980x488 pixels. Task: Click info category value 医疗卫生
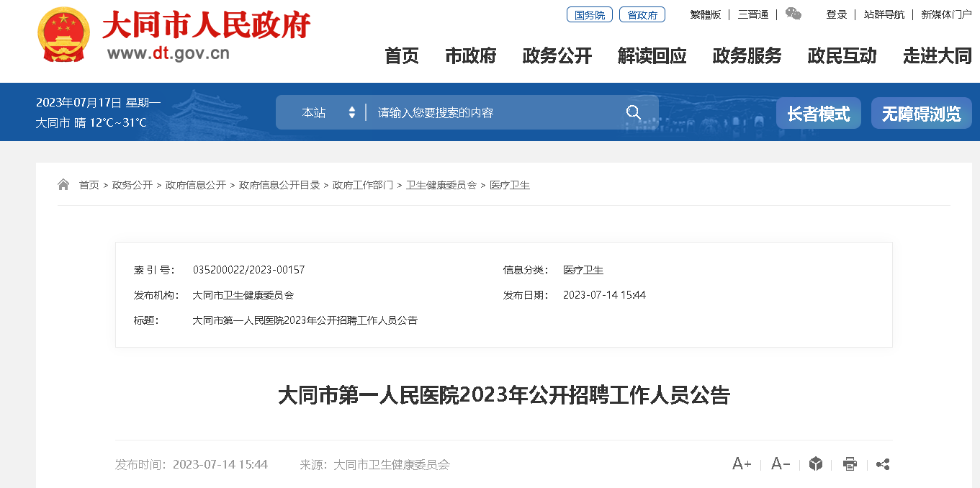click(583, 270)
